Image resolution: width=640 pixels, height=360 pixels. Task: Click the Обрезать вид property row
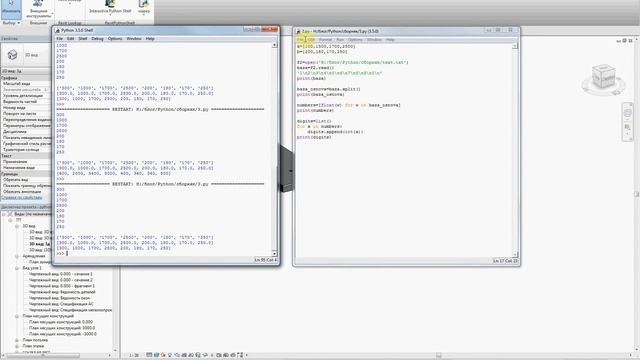click(26, 180)
